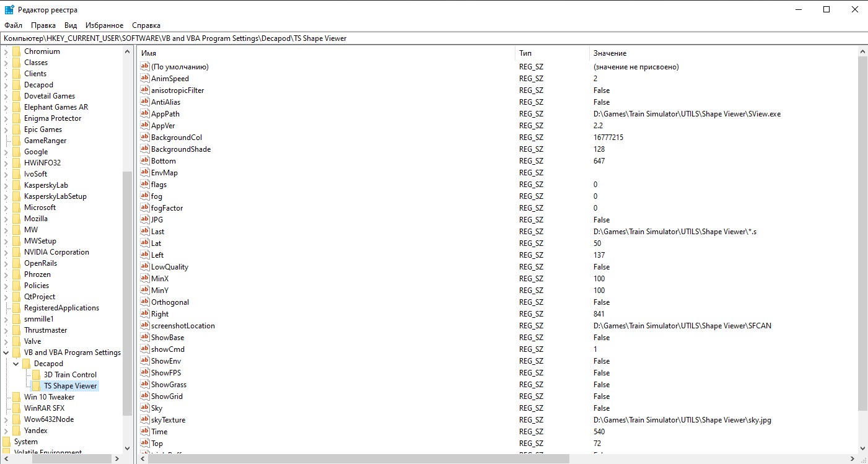Select the OpenRails key in tree
The width and height of the screenshot is (868, 464).
pyautogui.click(x=41, y=263)
